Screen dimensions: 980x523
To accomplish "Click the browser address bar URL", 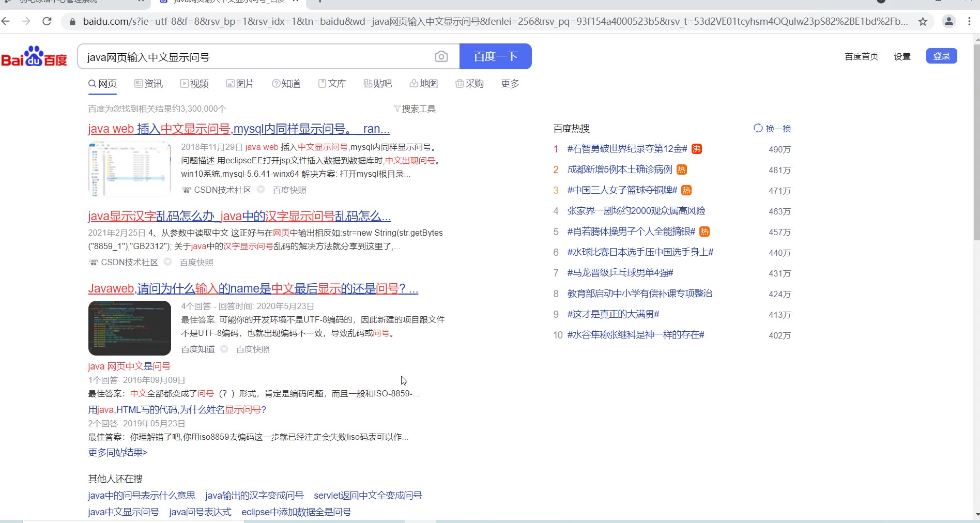I will pyautogui.click(x=495, y=22).
